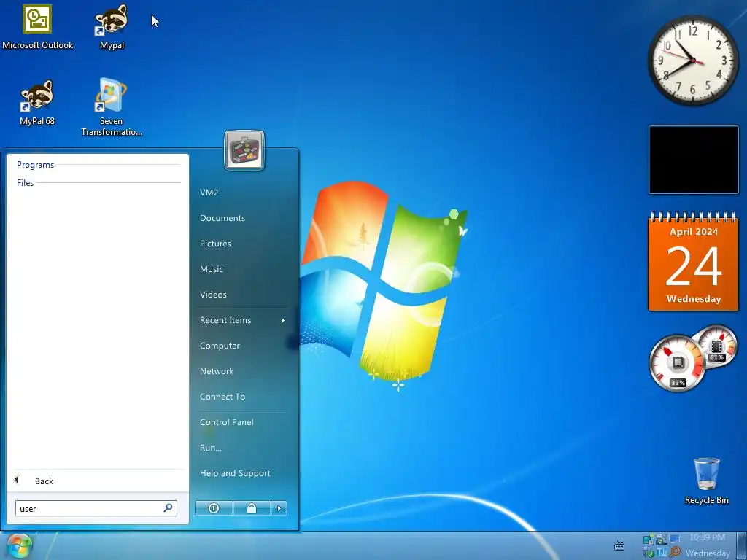Expand the shutdown options arrow

[279, 508]
